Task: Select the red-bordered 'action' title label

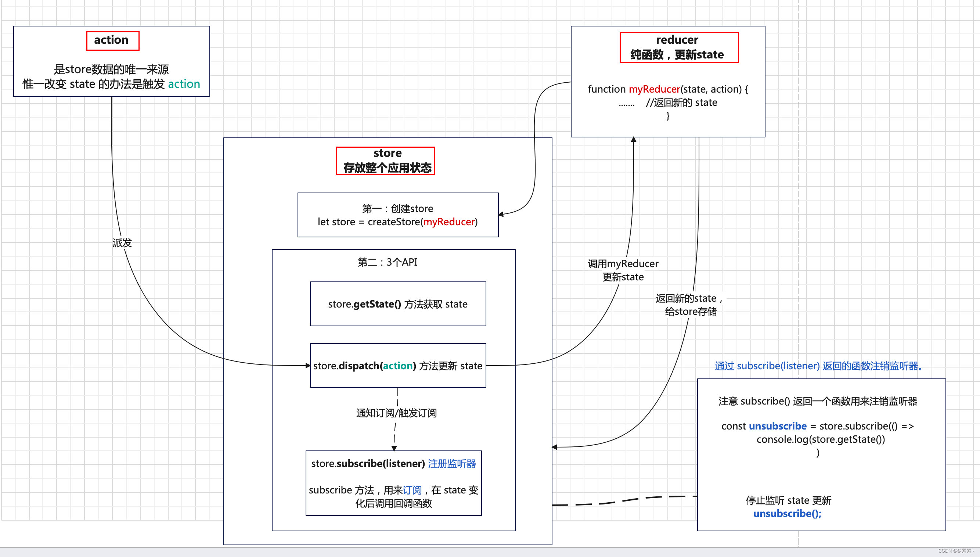Action: click(x=113, y=40)
